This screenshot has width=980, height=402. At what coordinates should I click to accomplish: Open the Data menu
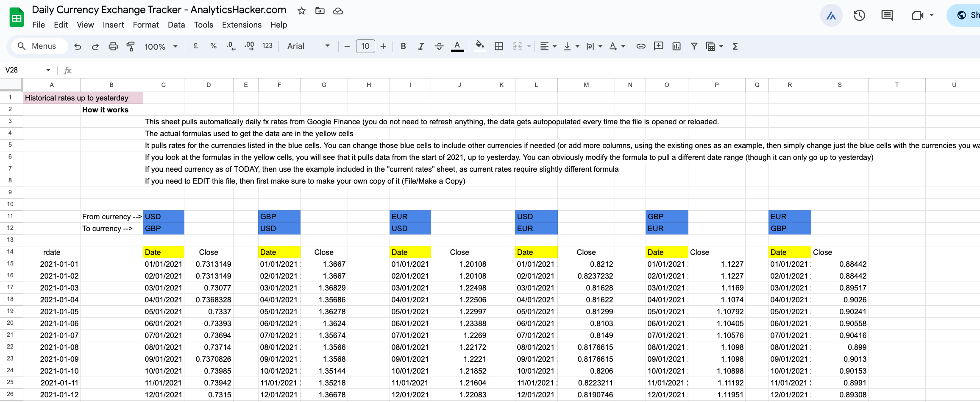(176, 25)
